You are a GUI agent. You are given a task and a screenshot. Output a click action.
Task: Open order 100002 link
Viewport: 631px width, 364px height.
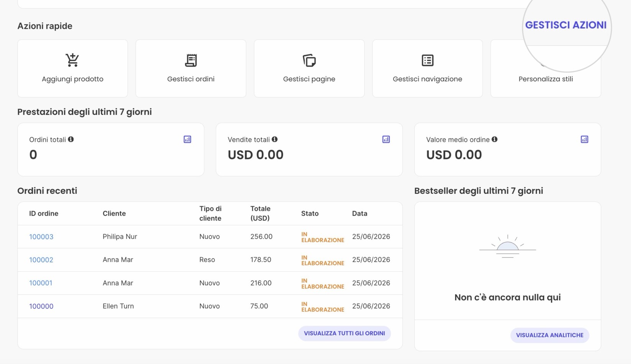[41, 260]
